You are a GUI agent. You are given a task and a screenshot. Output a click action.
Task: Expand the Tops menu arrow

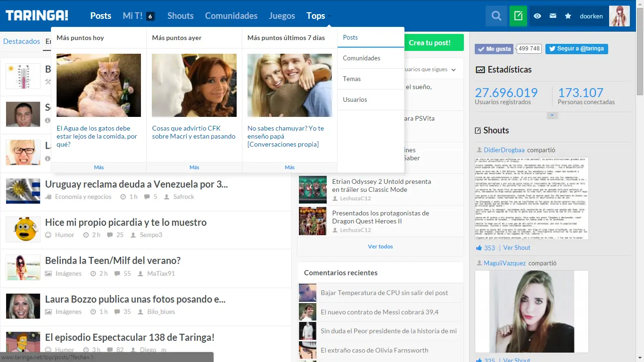330,16
